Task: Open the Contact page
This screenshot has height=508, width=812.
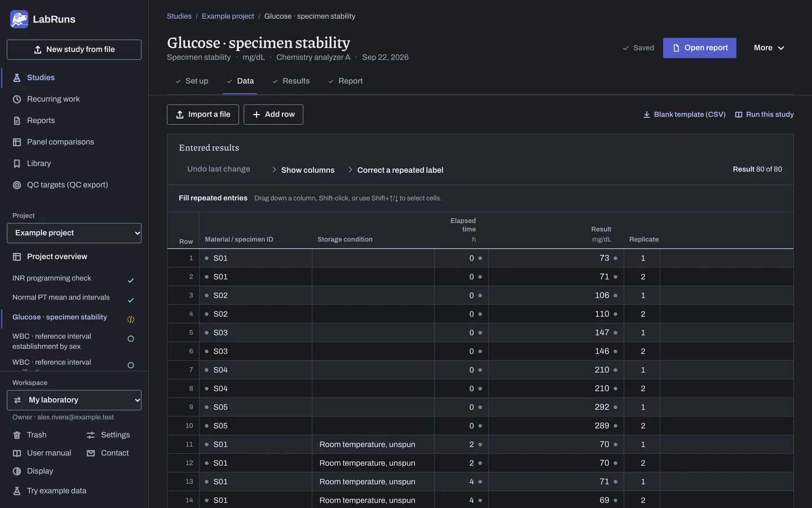Action: (x=108, y=453)
